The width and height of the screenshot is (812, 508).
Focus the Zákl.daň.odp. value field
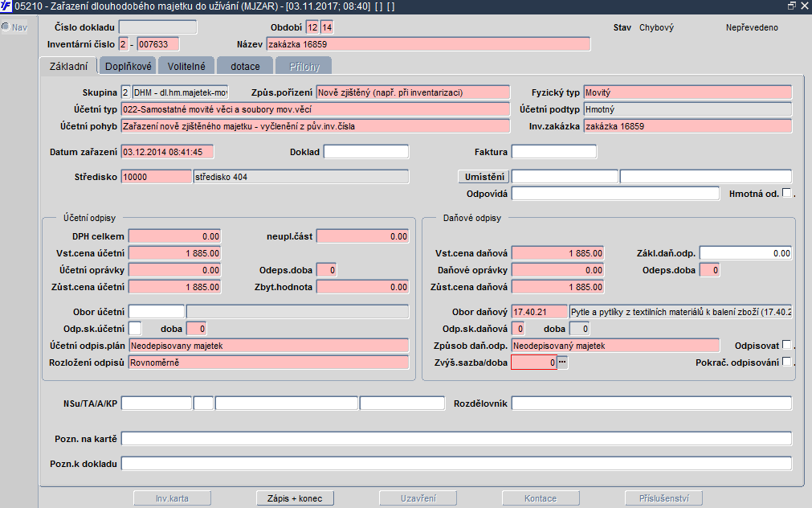click(x=745, y=252)
